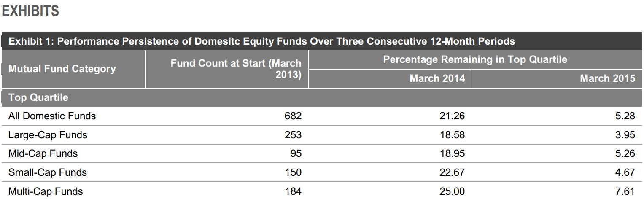Select the March 2014 column header
Image resolution: width=644 pixels, height=199 pixels.
coord(437,78)
